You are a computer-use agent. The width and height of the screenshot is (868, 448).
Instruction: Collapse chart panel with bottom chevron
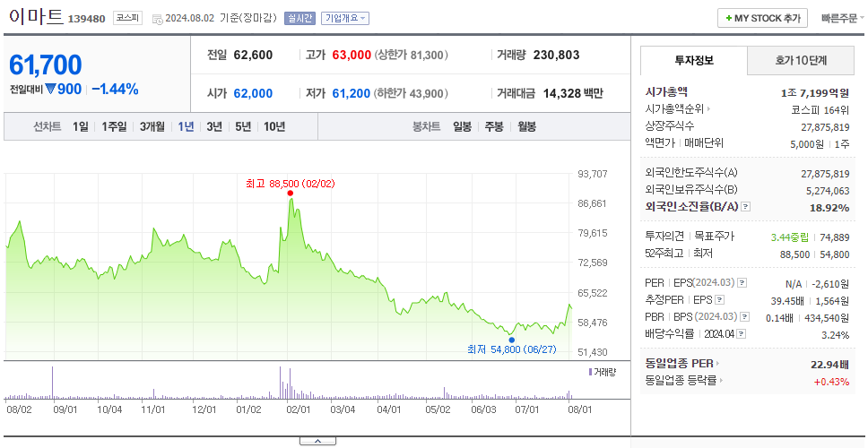click(317, 441)
